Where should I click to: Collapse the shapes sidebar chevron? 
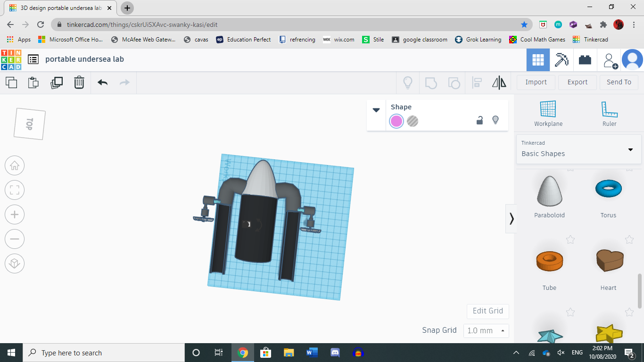coord(511,218)
